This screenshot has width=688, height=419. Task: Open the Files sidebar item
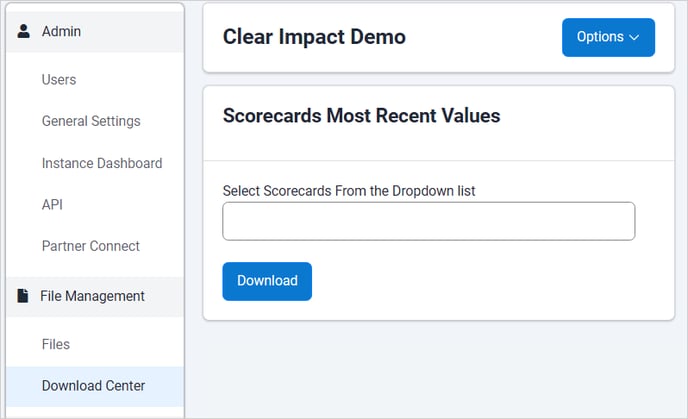pos(56,344)
